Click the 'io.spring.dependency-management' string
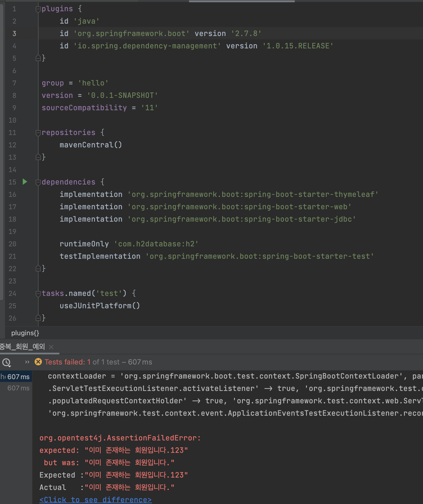 point(147,46)
